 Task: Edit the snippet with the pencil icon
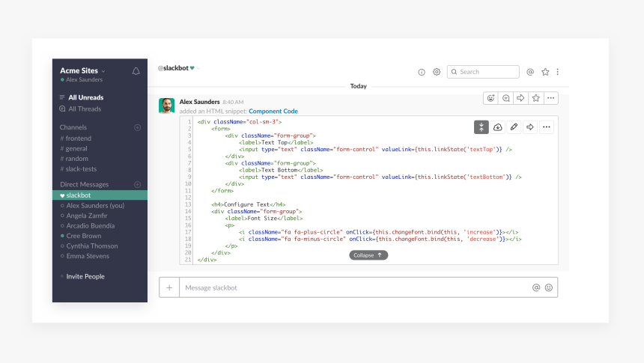click(x=514, y=127)
